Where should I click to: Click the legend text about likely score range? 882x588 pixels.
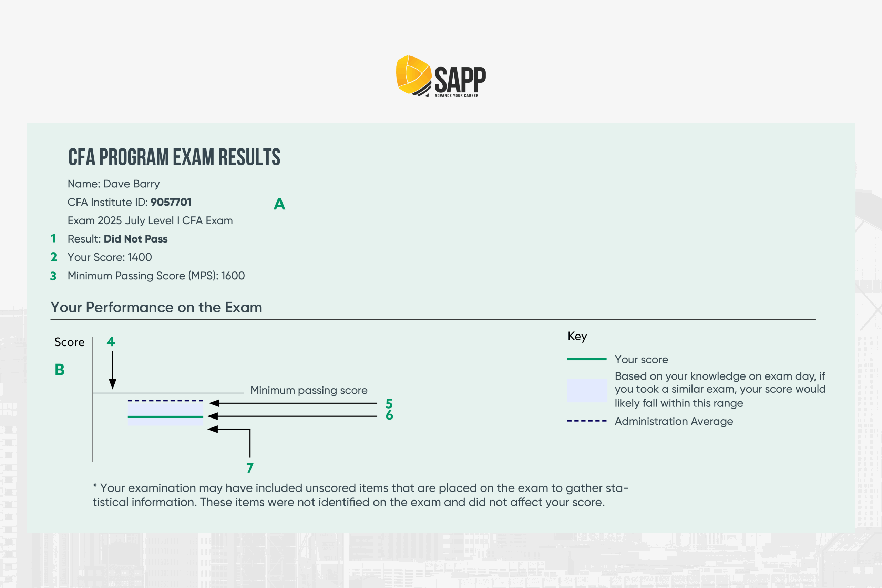pyautogui.click(x=720, y=390)
